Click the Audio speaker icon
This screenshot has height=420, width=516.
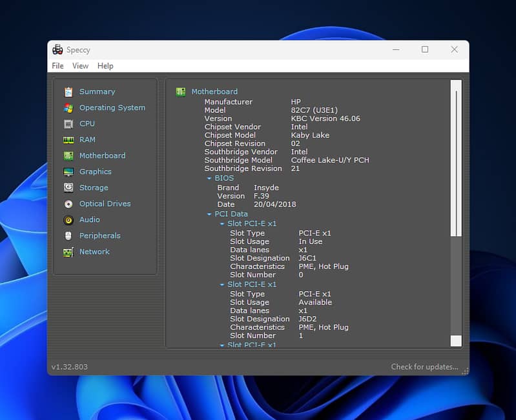68,220
